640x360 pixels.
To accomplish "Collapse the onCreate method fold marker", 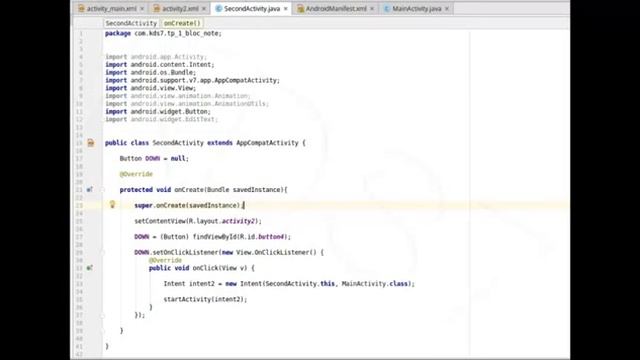I will [x=102, y=190].
